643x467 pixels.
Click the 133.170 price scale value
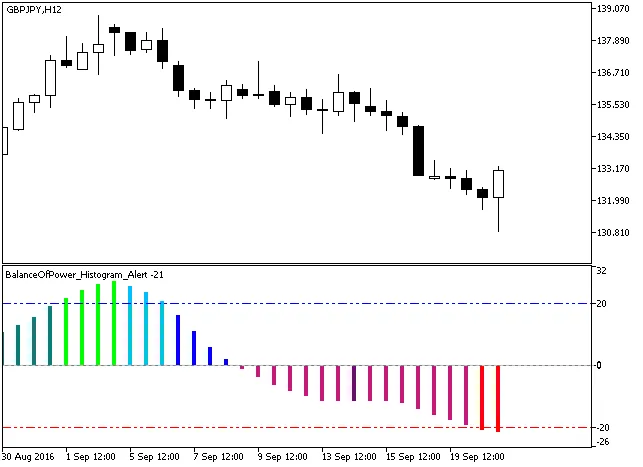[612, 169]
